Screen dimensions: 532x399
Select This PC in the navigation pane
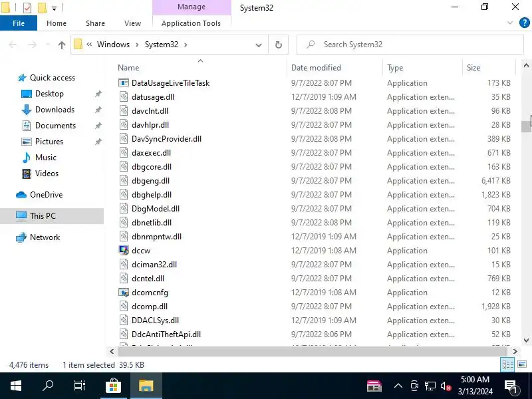coord(43,216)
